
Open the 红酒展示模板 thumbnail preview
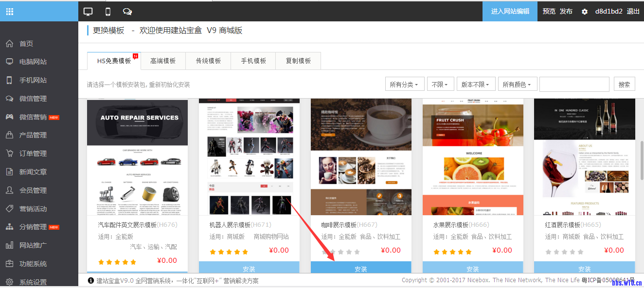tap(584, 157)
